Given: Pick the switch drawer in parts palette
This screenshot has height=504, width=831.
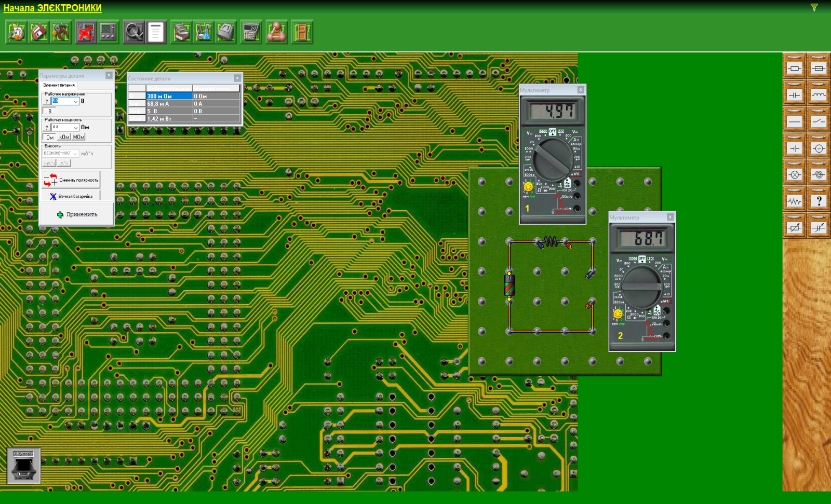Looking at the screenshot, I should click(x=819, y=119).
